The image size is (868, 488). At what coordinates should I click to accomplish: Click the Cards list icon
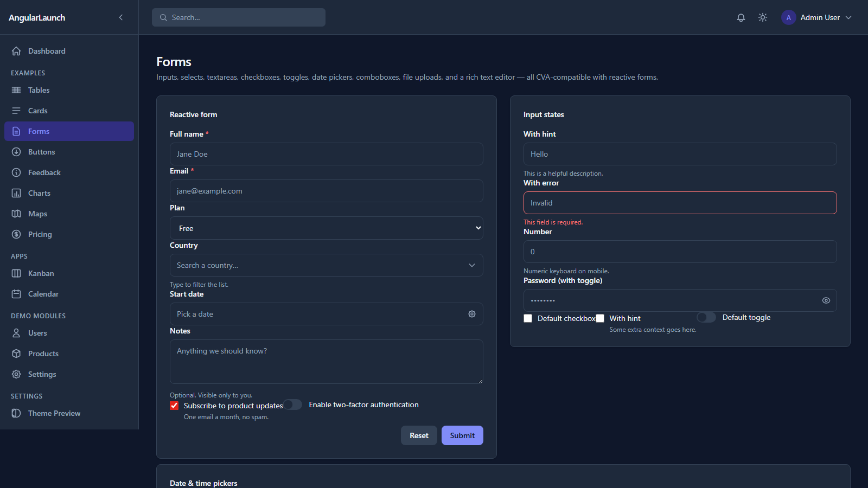(16, 111)
